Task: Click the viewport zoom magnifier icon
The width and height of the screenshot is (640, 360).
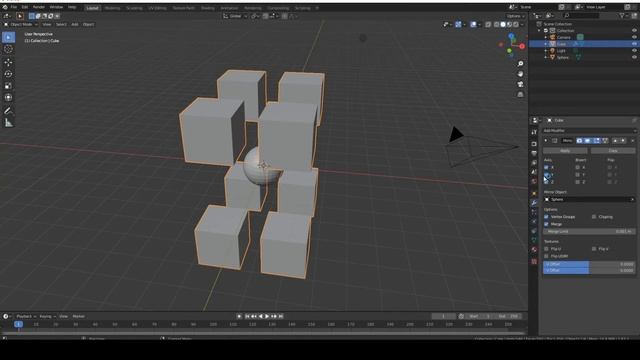Action: tap(520, 64)
